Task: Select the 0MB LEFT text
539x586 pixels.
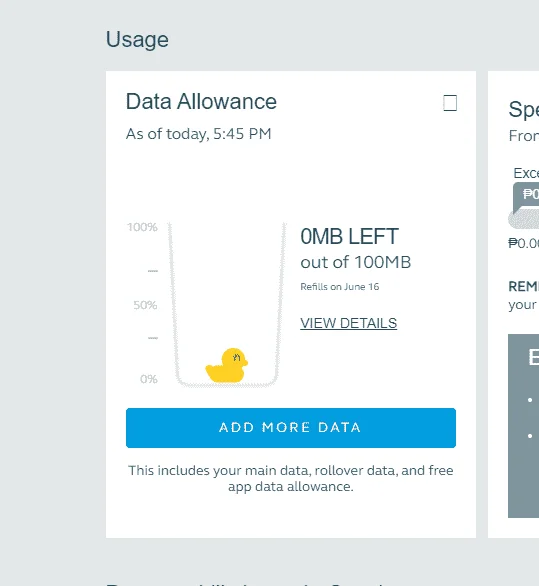Action: coord(349,237)
